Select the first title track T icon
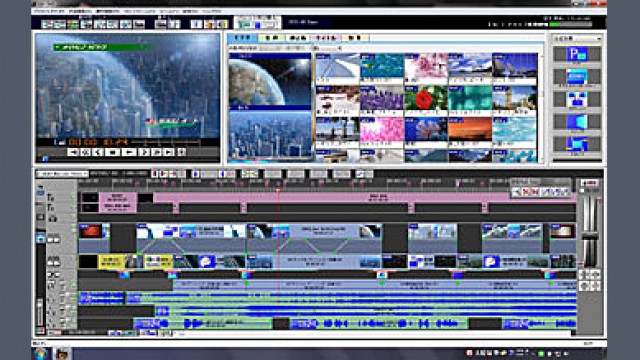Screen dimensions: 640x360 coord(51,198)
